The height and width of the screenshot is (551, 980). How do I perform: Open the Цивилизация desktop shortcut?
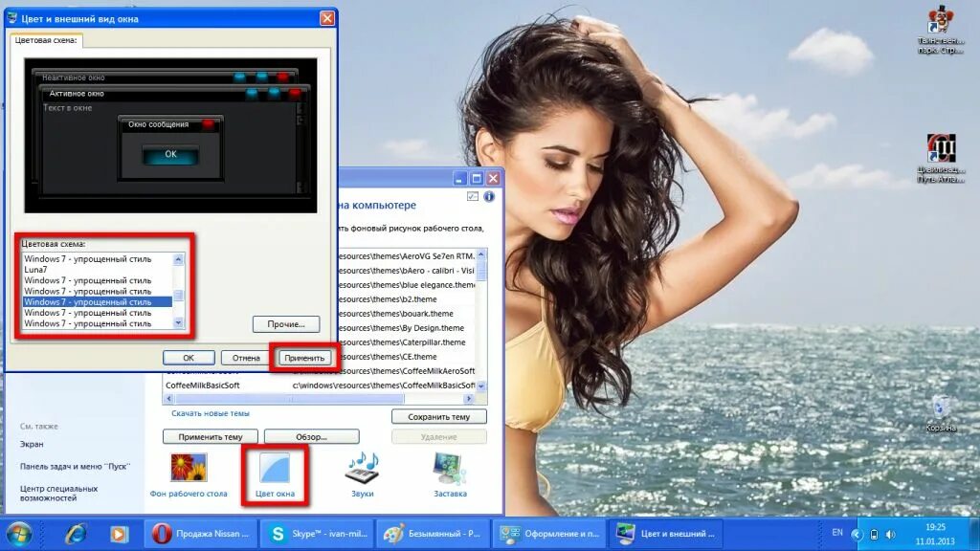tap(940, 159)
